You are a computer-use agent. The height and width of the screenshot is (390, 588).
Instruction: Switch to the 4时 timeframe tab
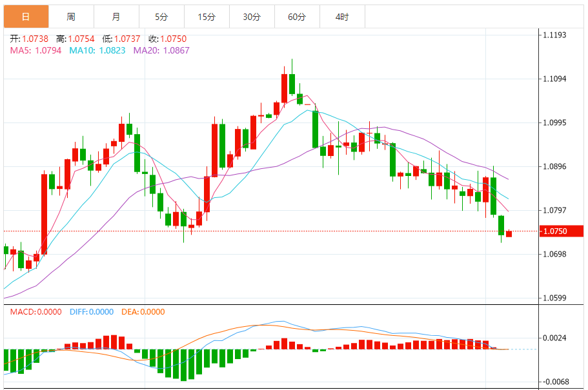click(x=342, y=17)
